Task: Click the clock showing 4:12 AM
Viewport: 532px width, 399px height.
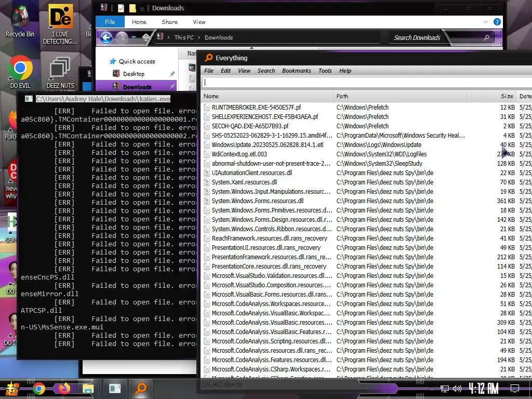Action: pyautogui.click(x=484, y=389)
